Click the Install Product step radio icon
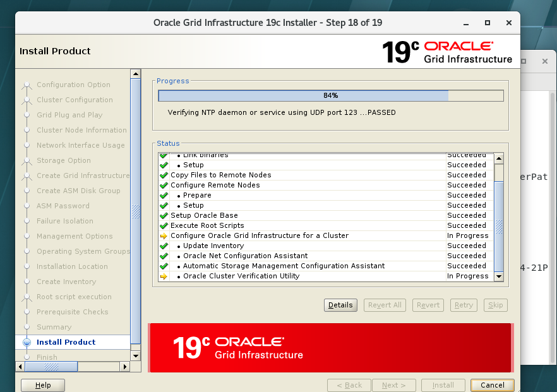Screen dimensions: 557x392 pyautogui.click(x=27, y=342)
